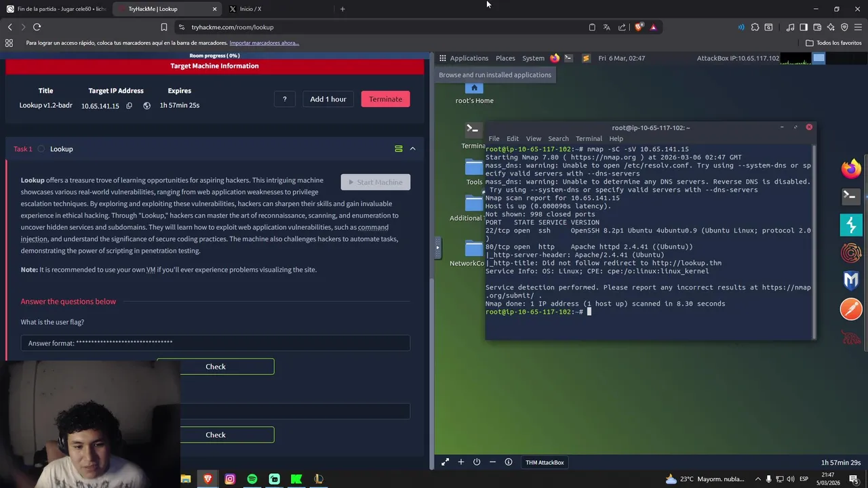Copy the target IP address 10.65.141.15
The height and width of the screenshot is (488, 868).
129,106
